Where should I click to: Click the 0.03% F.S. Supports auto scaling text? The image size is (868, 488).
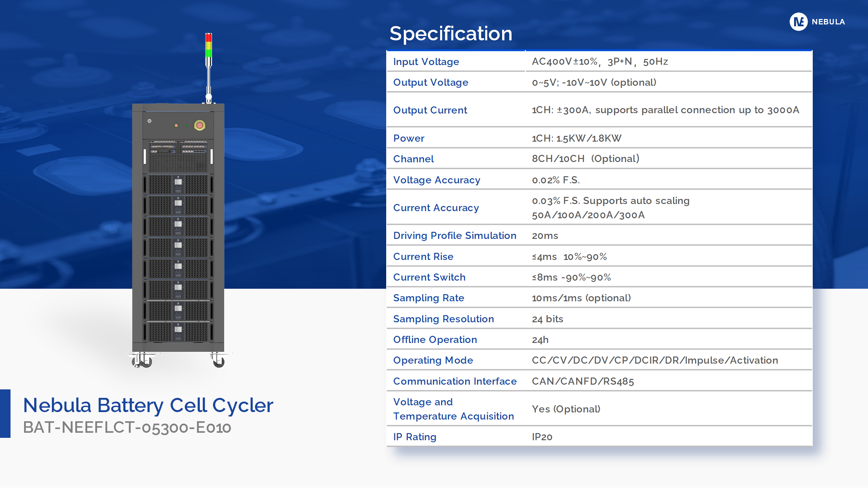point(611,201)
